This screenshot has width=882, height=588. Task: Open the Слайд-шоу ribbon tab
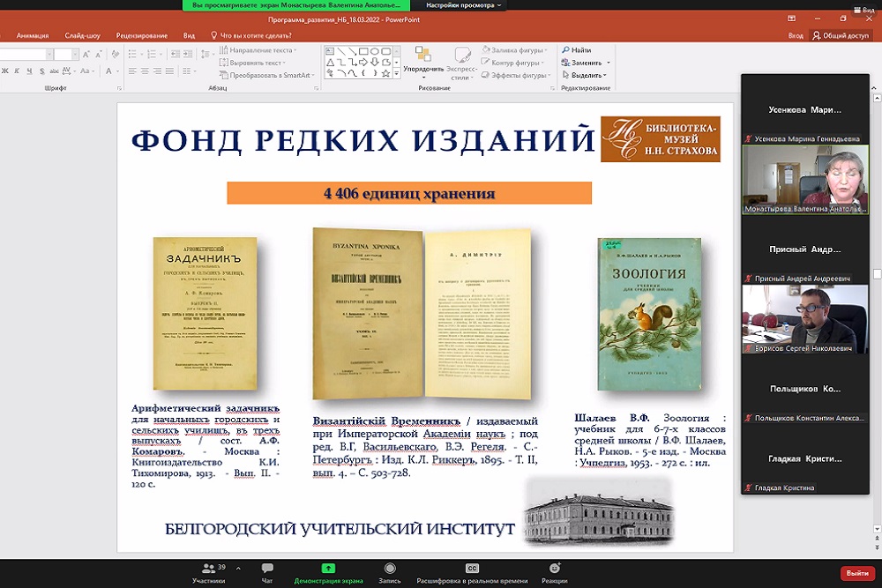[x=82, y=35]
